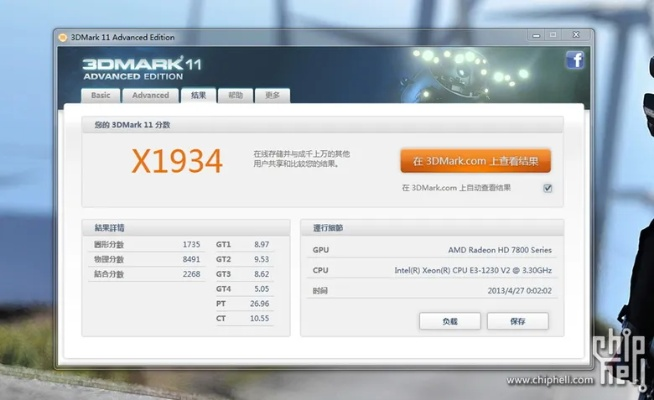Click the 保存 button

pos(517,322)
